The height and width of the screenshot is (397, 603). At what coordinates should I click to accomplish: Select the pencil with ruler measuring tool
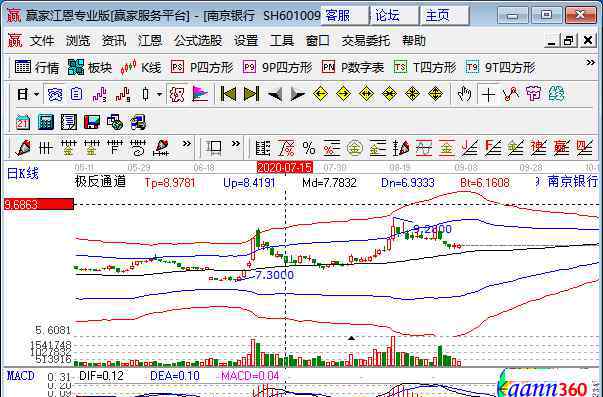coord(161,148)
